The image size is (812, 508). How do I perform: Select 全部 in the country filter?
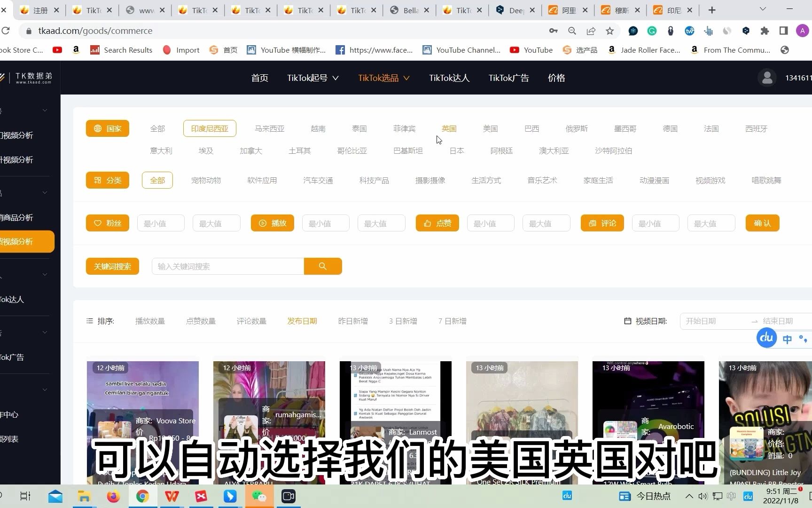coord(157,128)
